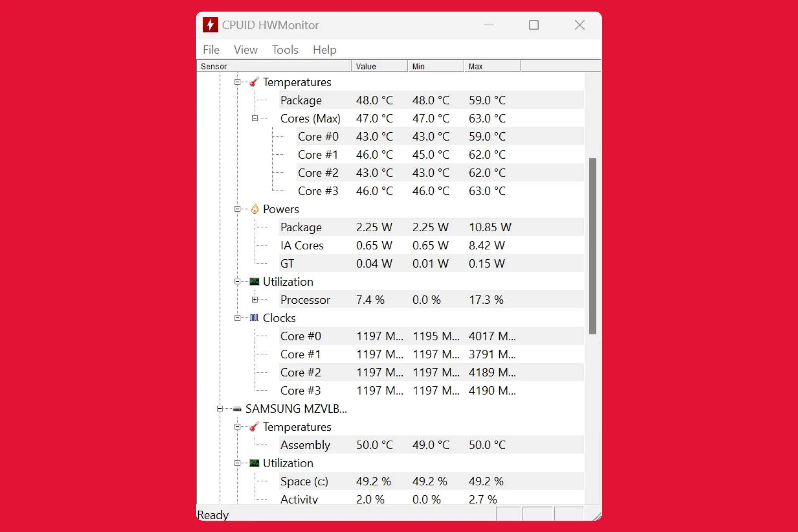Click the CPU Temperatures thermometer icon
The width and height of the screenshot is (798, 532).
point(254,82)
